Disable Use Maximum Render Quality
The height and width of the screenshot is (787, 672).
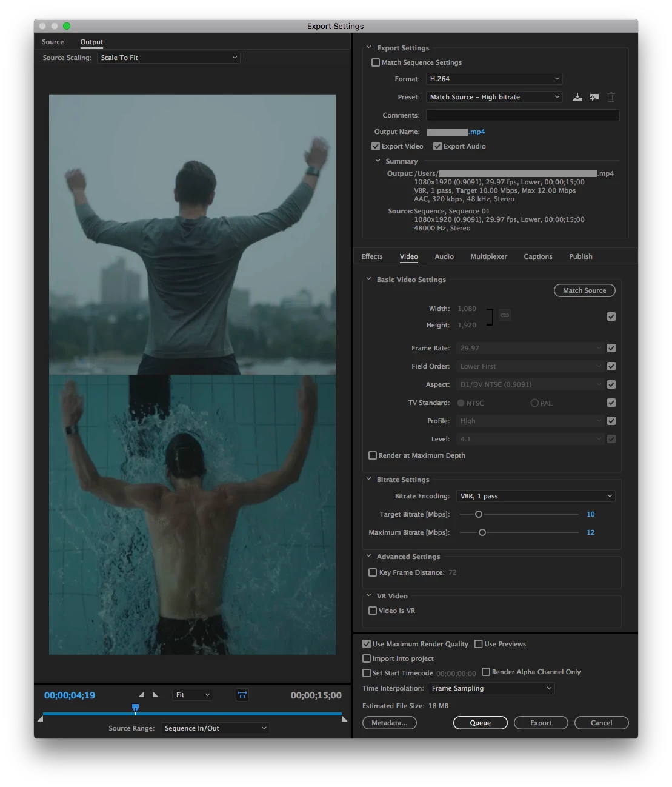(367, 644)
